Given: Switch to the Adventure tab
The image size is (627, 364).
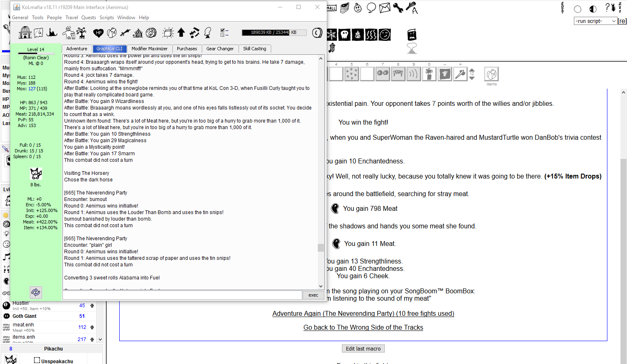Looking at the screenshot, I should (77, 49).
